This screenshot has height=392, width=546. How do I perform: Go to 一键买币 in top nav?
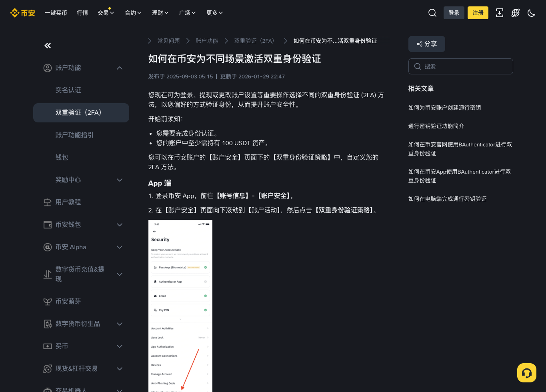pos(56,13)
